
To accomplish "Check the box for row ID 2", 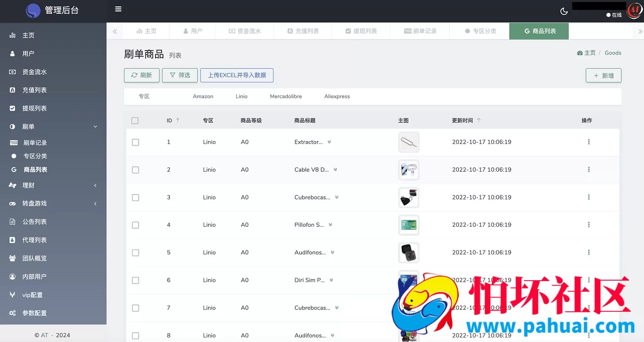I will [135, 170].
